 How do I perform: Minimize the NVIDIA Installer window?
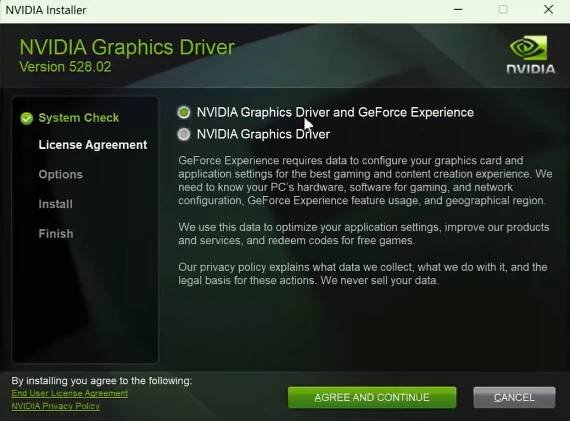click(x=458, y=10)
